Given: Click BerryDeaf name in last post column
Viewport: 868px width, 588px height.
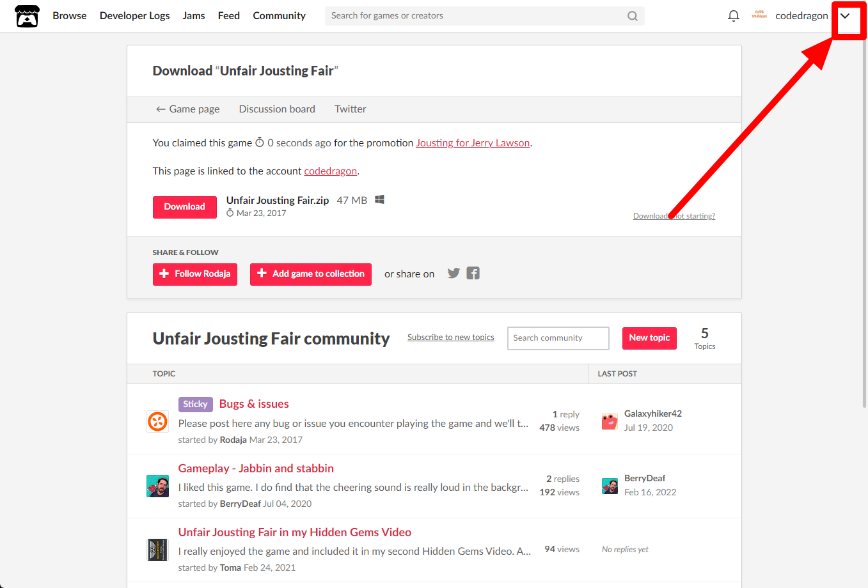Looking at the screenshot, I should point(645,478).
